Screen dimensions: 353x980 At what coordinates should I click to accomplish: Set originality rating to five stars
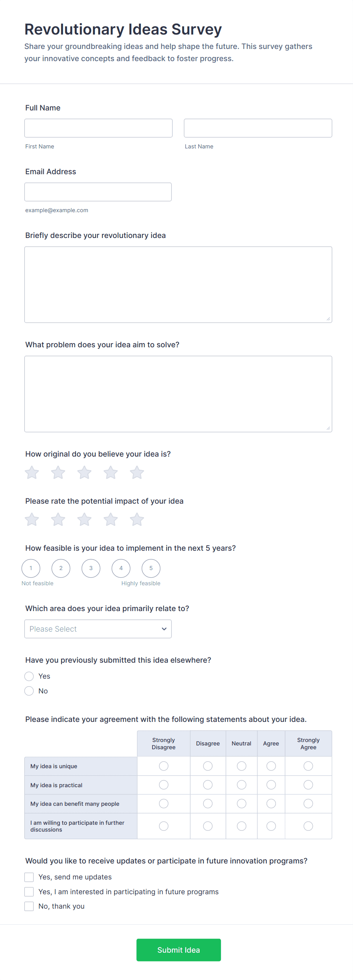137,473
